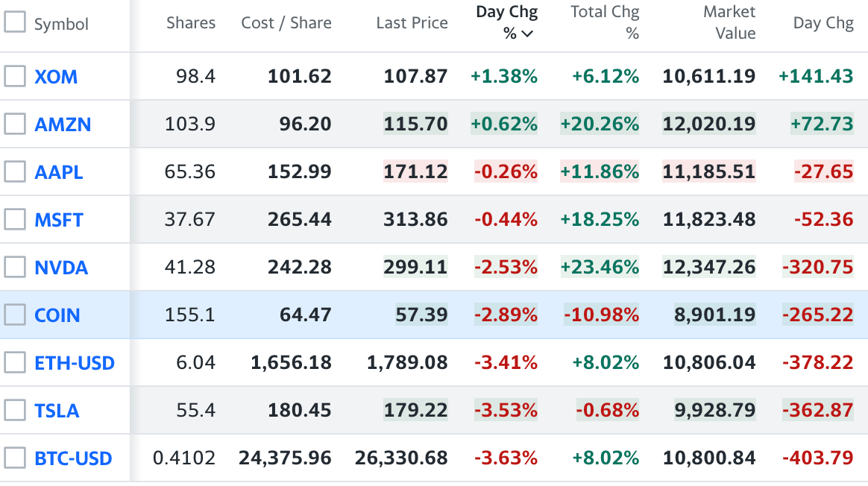868x486 pixels.
Task: Tick the select-all checkbox beside Symbol
Action: coord(15,22)
